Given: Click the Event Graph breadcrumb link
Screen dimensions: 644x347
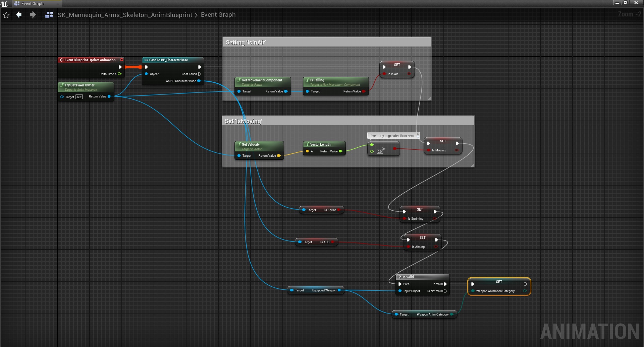Looking at the screenshot, I should [x=218, y=15].
